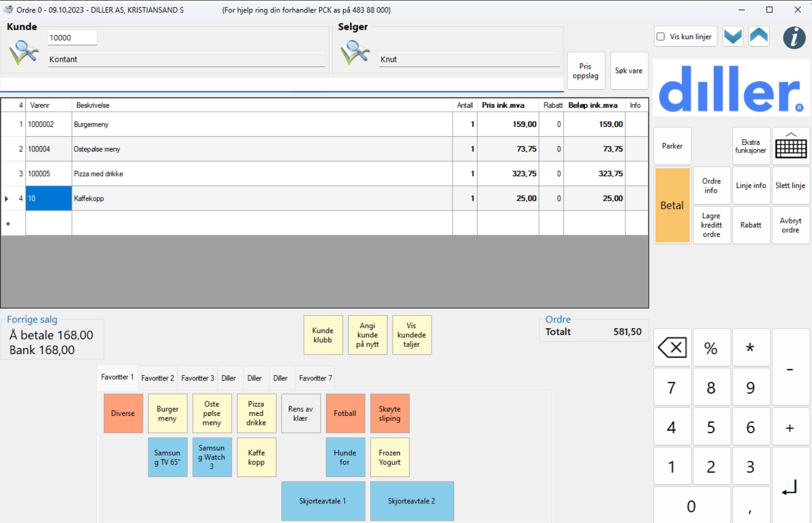Viewport: 812px width, 523px height.
Task: Click the Slett linje button
Action: pos(790,186)
